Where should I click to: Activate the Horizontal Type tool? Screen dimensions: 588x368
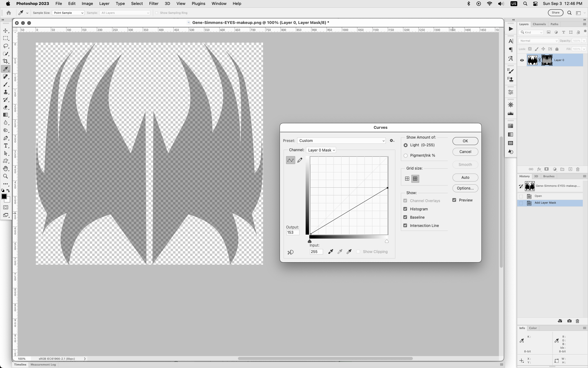(x=6, y=146)
